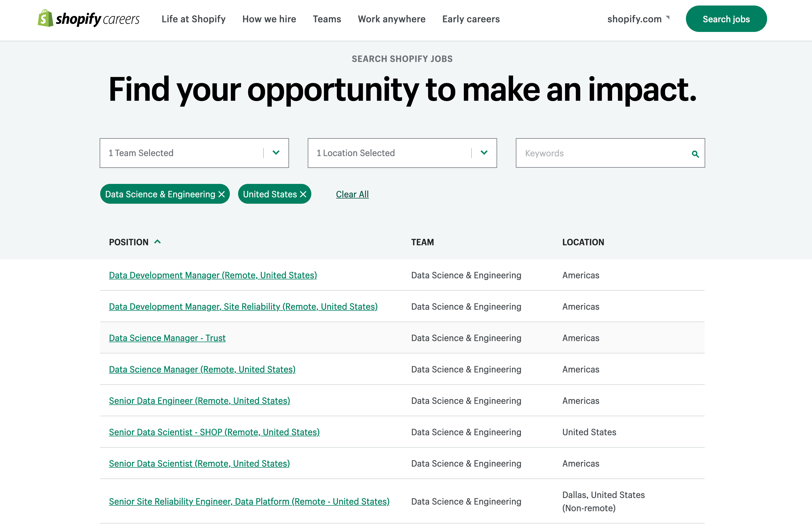Screen dimensions: 812x528
Task: Open Life at Shopify menu item
Action: 194,19
